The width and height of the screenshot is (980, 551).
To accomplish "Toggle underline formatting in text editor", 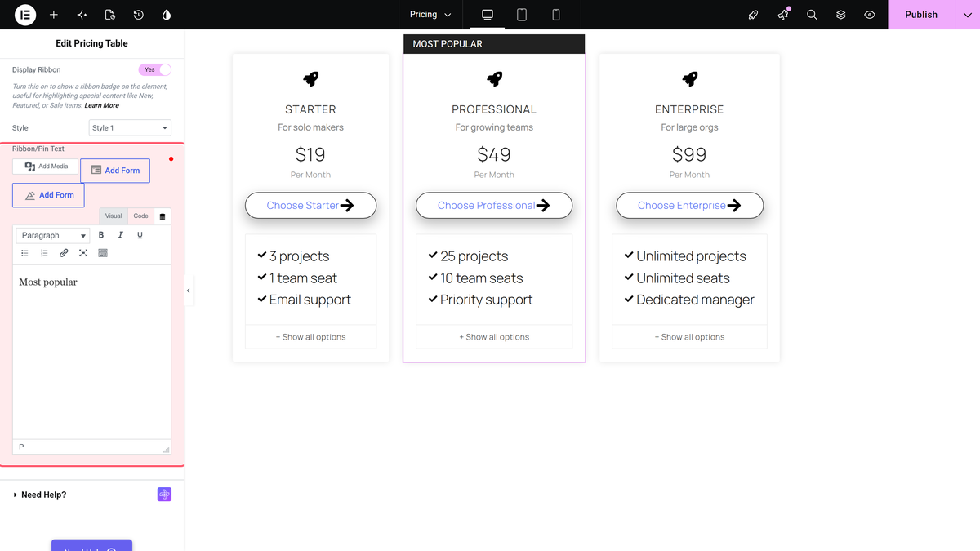I will (140, 235).
